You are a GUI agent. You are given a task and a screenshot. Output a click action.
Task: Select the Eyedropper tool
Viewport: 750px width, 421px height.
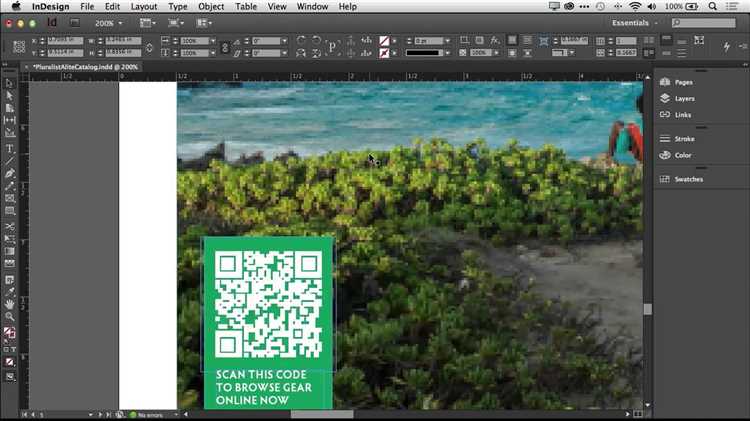tap(9, 292)
